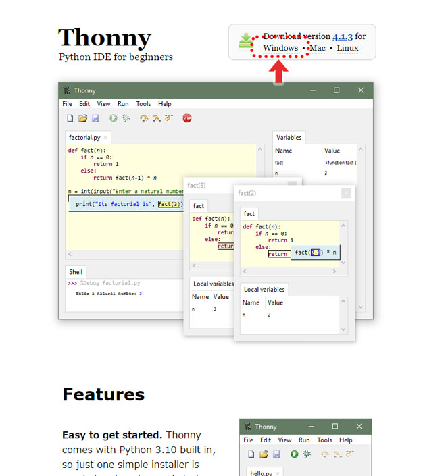The image size is (448, 476).
Task: Click green Run icon in the small Thonny window
Action: 295,454
